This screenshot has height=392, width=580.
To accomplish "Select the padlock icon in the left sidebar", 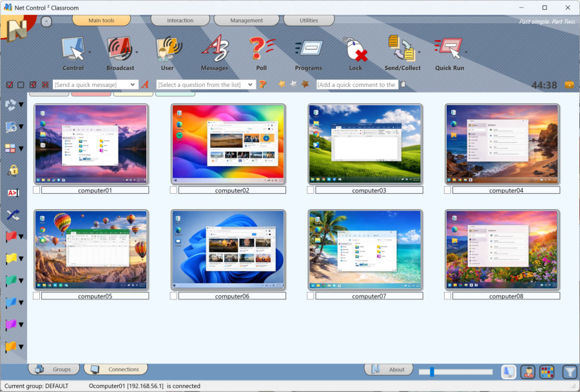I will 13,171.
